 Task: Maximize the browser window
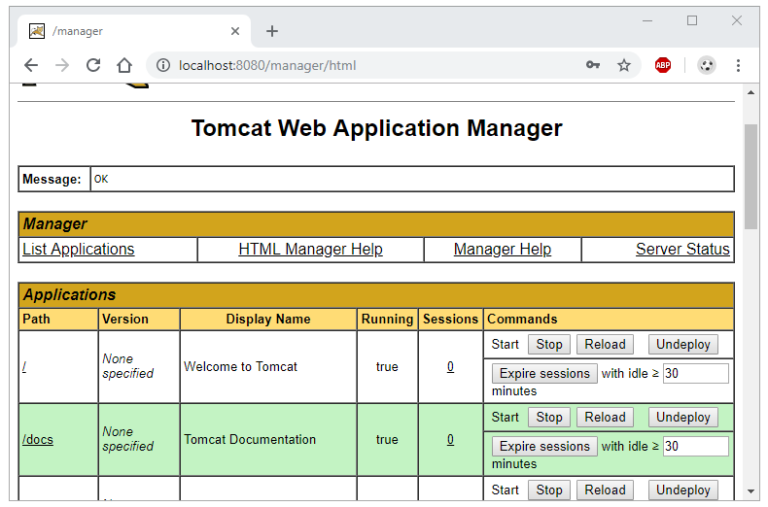692,21
